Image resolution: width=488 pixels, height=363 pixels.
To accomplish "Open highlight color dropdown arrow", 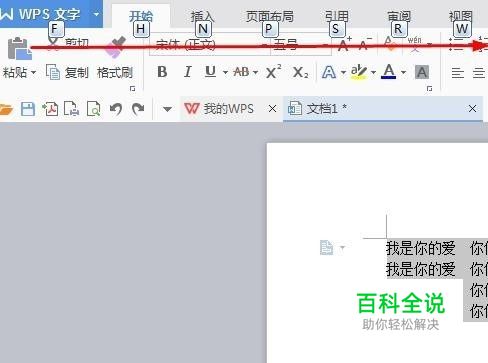I will tap(373, 72).
